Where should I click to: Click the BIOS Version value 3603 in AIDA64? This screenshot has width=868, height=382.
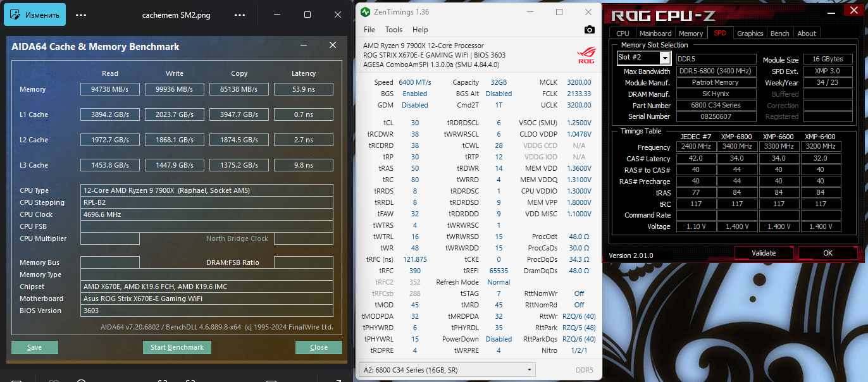click(x=207, y=311)
